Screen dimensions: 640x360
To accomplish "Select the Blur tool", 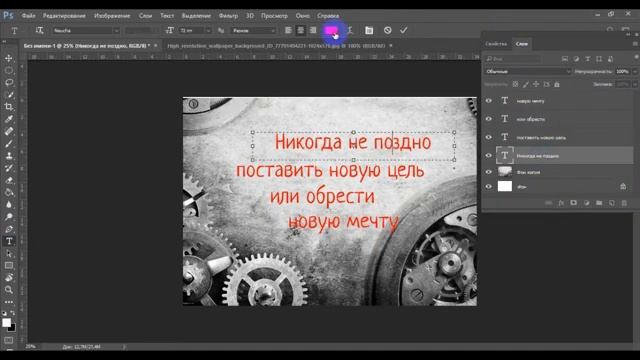I will pos(9,204).
